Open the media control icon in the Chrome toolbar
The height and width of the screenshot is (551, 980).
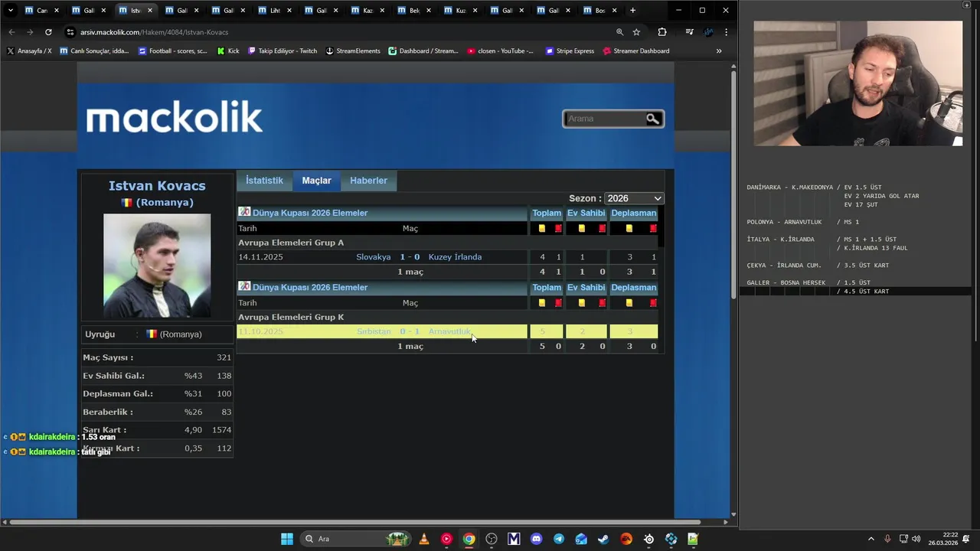(x=689, y=32)
